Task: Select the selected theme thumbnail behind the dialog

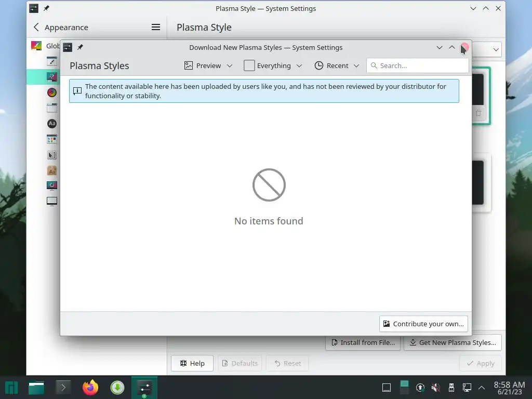Action: coord(481,96)
